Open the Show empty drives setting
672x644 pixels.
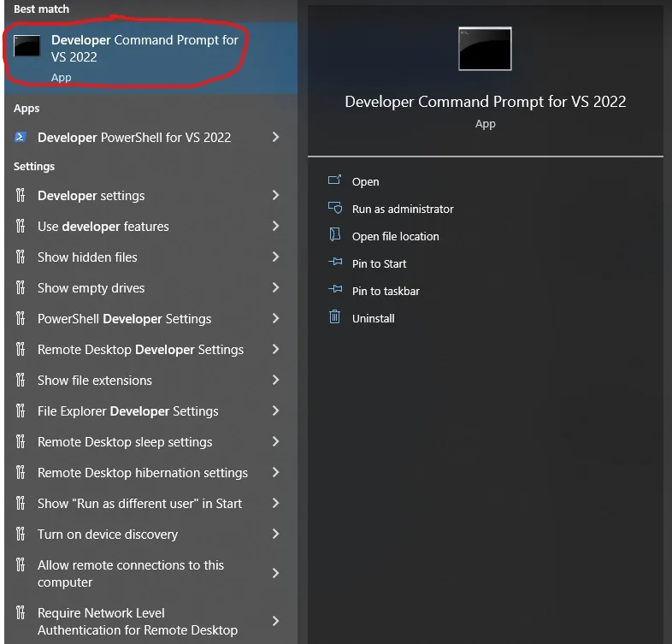pyautogui.click(x=91, y=287)
